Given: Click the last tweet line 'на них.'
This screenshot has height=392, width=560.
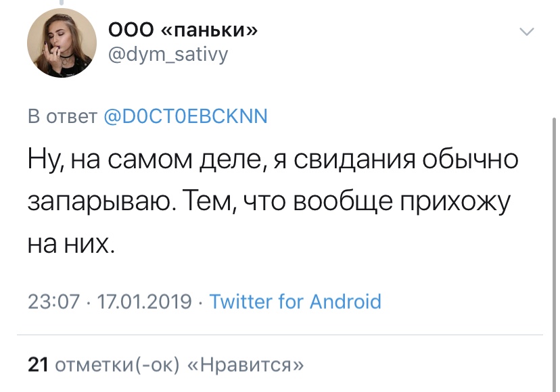Looking at the screenshot, I should click(72, 244).
